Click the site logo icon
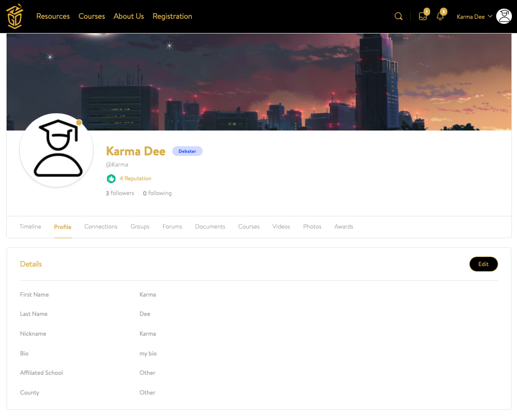Viewport: 517px width, 420px height. [x=14, y=16]
